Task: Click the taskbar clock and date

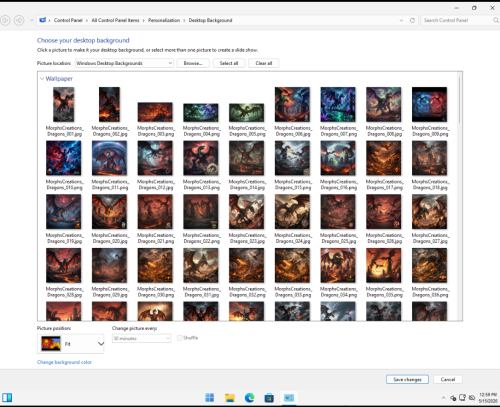Action: coord(488,398)
